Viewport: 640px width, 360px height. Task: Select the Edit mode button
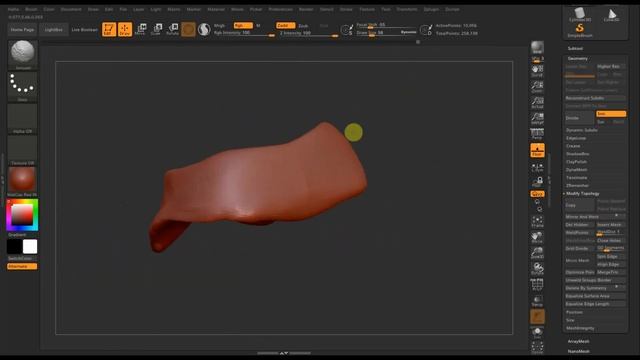coord(109,29)
